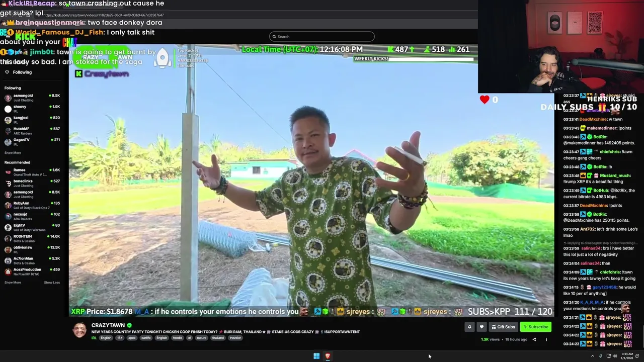Click username DeadMxchine in chat at 03:23:41
This screenshot has width=644, height=362.
(594, 119)
